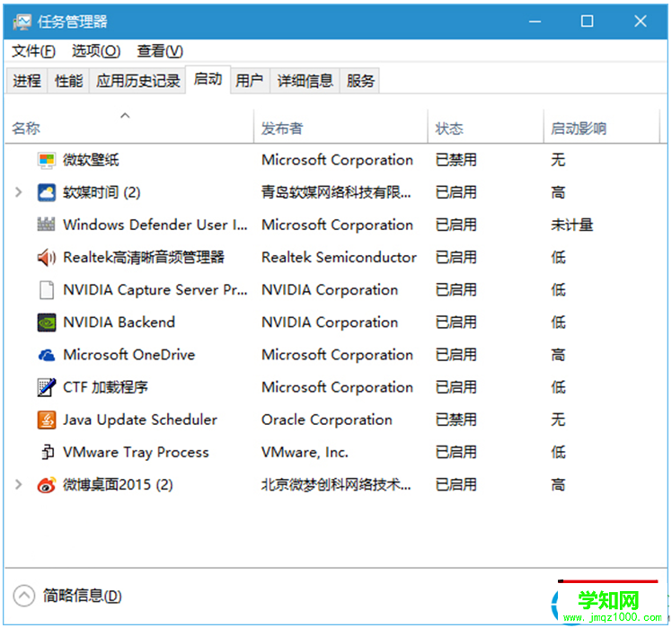The height and width of the screenshot is (628, 672).
Task: Sort by the 名称 column header
Action: tap(128, 128)
